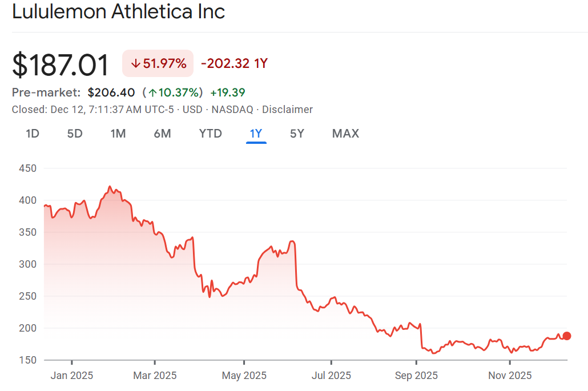Screen dimensions: 588x391
Task: Click the active 1Y tab
Action: tap(256, 134)
